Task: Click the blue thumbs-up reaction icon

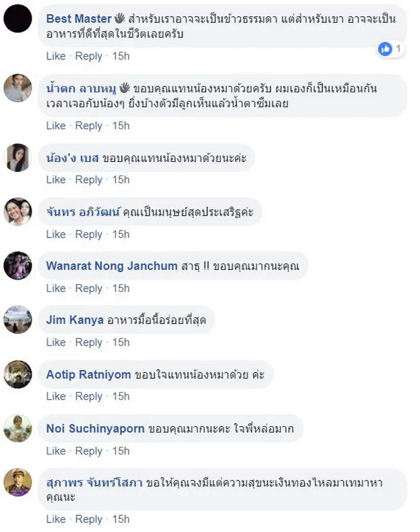Action: (x=386, y=48)
